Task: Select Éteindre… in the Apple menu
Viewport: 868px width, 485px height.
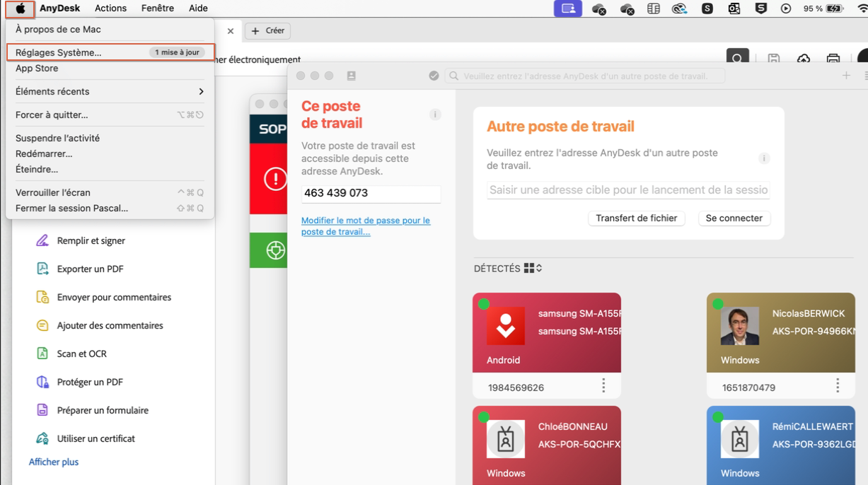Action: click(110, 169)
